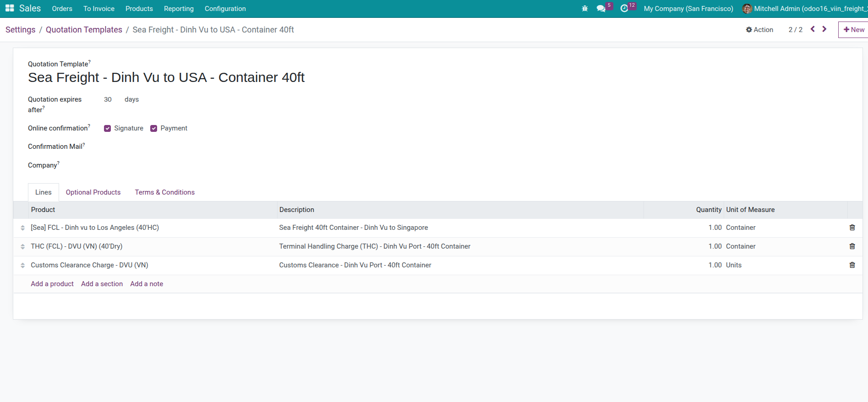Open the Action dropdown menu
868x402 pixels.
(x=759, y=30)
